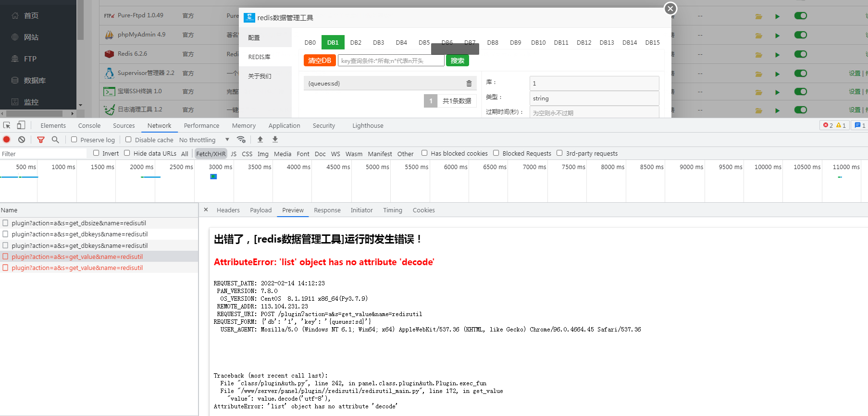Open the errors count badge in DevTools

(x=828, y=125)
